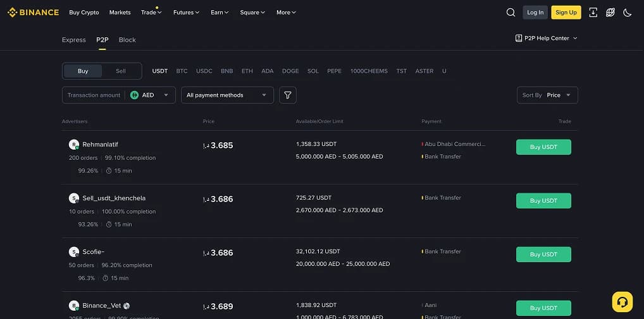Expand the Trade menu
644x319 pixels.
[x=151, y=12]
